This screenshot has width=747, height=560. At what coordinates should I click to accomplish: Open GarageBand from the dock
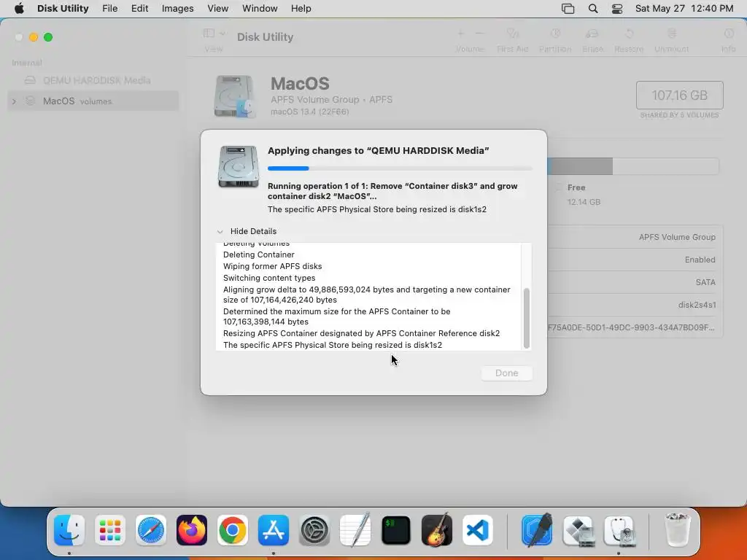437,530
